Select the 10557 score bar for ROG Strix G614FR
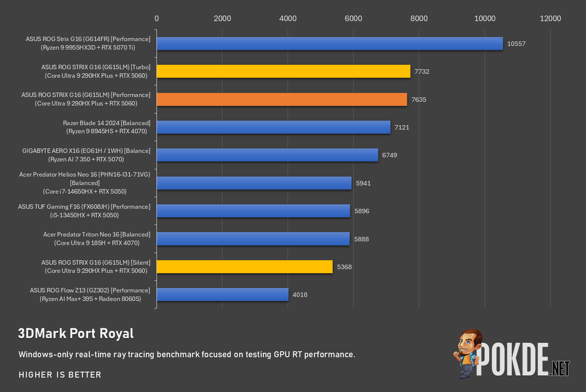 (x=330, y=43)
